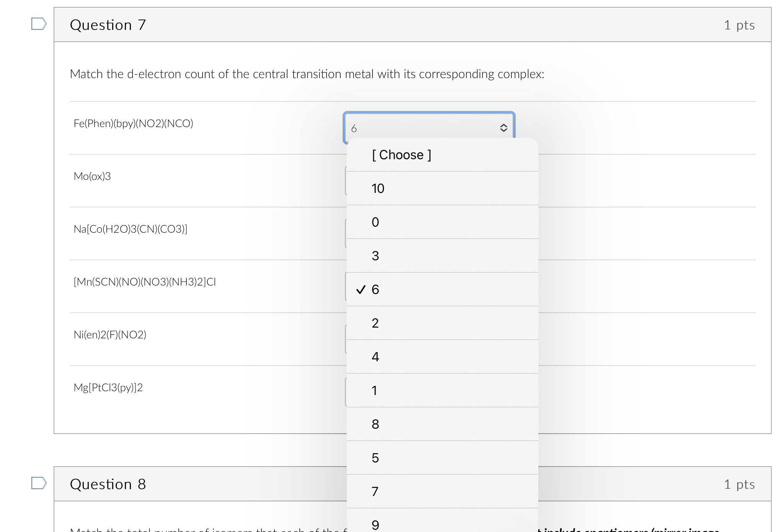The image size is (784, 532).
Task: Select 5 in the dropdown options
Action: tap(375, 458)
